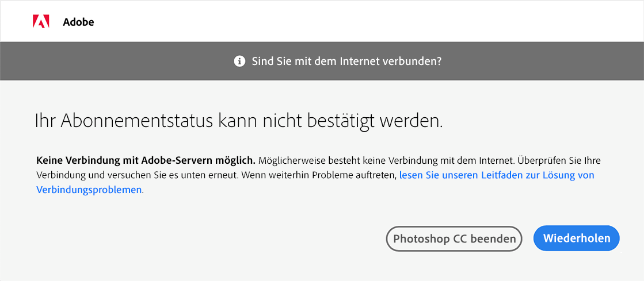Click 'Sind Sie mit dem Internet verbunden?' banner text
The image size is (644, 281).
346,61
